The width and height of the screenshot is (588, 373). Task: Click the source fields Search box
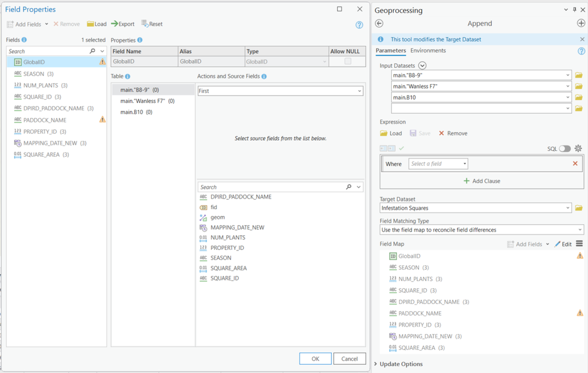tap(273, 187)
